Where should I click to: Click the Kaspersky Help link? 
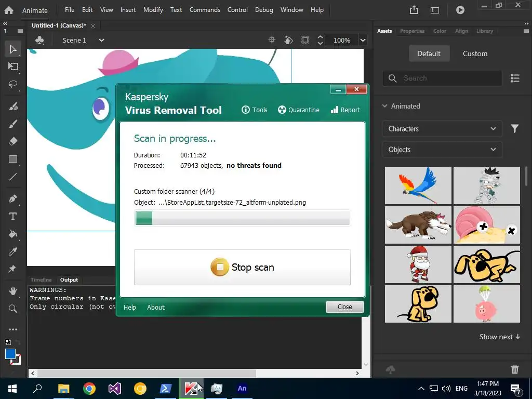pos(129,307)
